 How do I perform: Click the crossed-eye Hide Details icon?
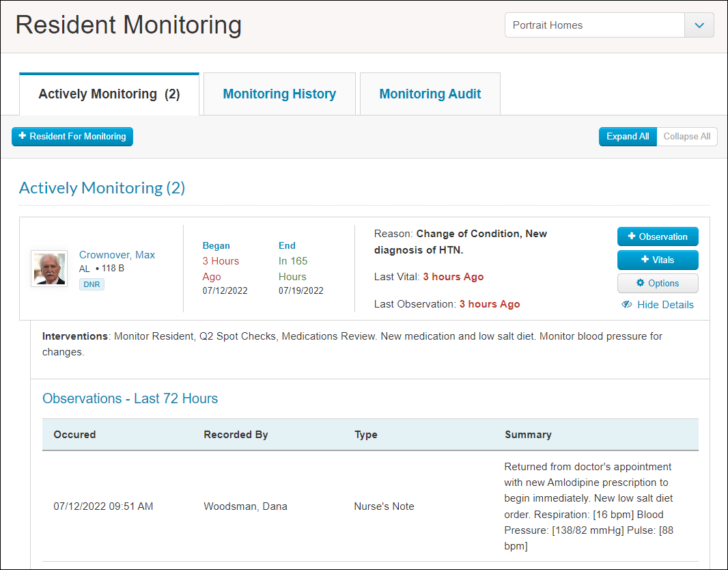point(627,305)
